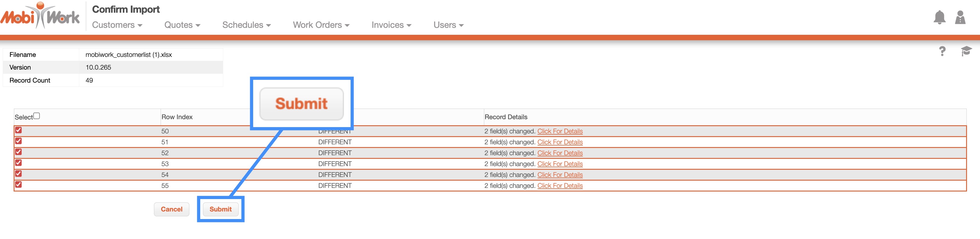The image size is (980, 239).
Task: Open the user profile icon
Action: [x=960, y=18]
